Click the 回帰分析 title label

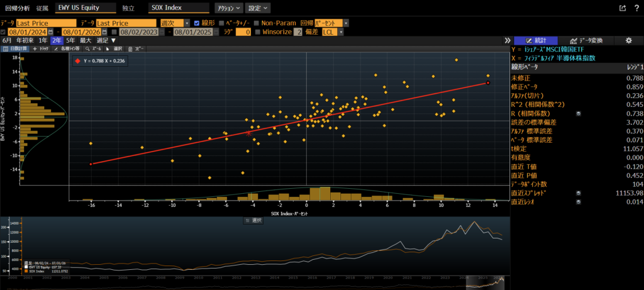coord(16,8)
